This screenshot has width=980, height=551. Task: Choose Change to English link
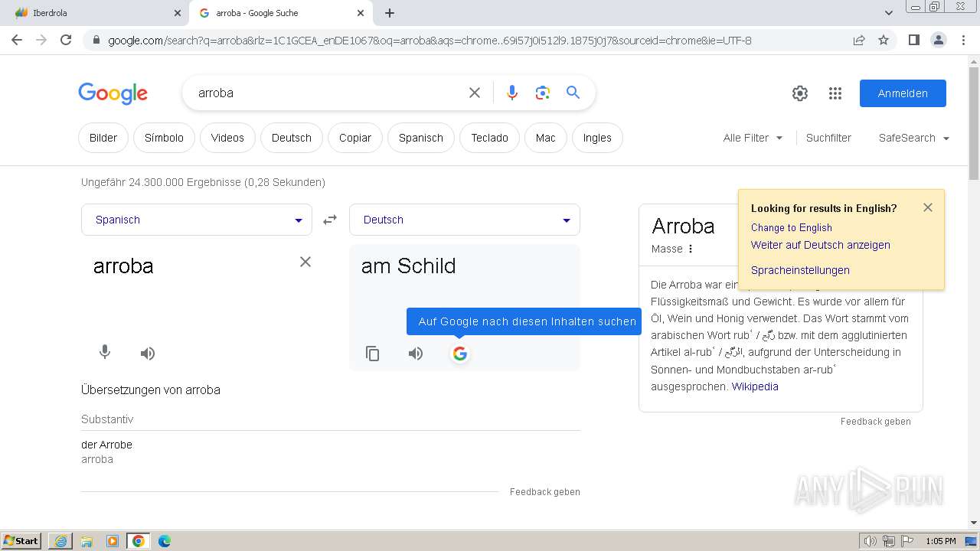(x=791, y=227)
